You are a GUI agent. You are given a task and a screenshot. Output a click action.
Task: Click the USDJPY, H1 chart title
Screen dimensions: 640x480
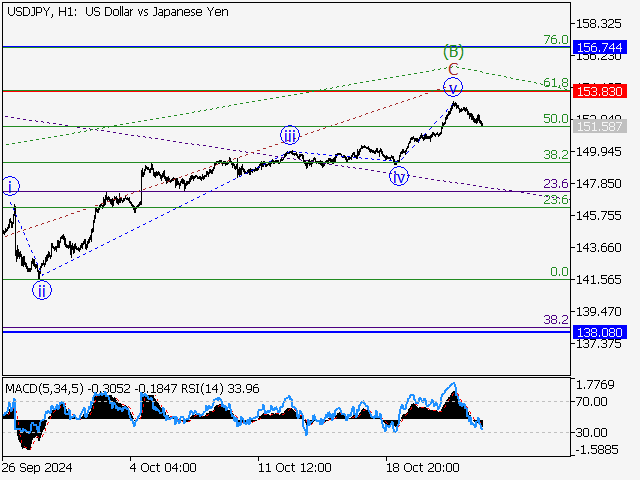(118, 12)
